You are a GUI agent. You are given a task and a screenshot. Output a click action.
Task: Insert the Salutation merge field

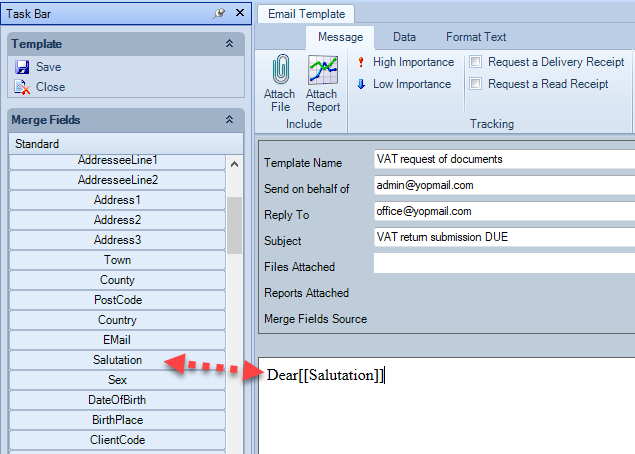[117, 360]
